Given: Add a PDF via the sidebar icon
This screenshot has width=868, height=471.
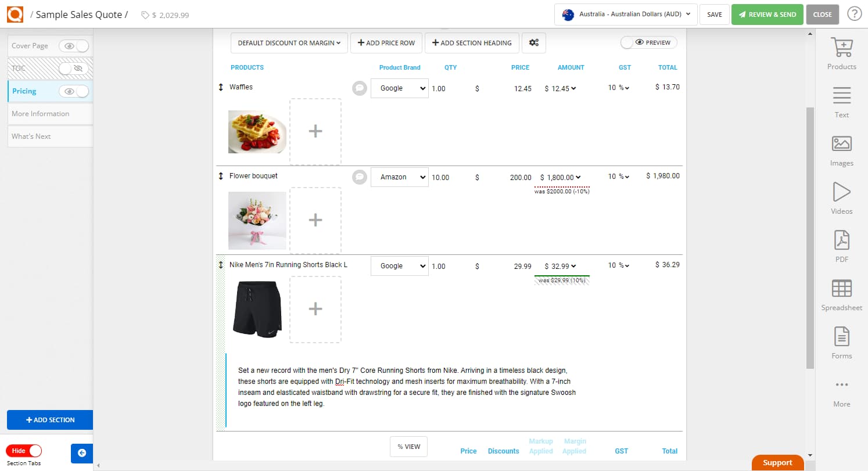Looking at the screenshot, I should click(x=841, y=246).
